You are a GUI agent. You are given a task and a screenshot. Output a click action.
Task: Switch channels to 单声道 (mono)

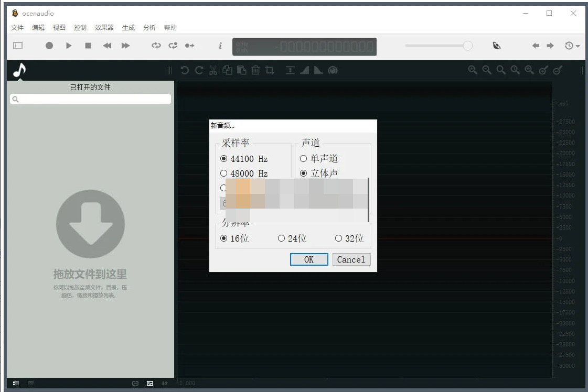point(304,158)
